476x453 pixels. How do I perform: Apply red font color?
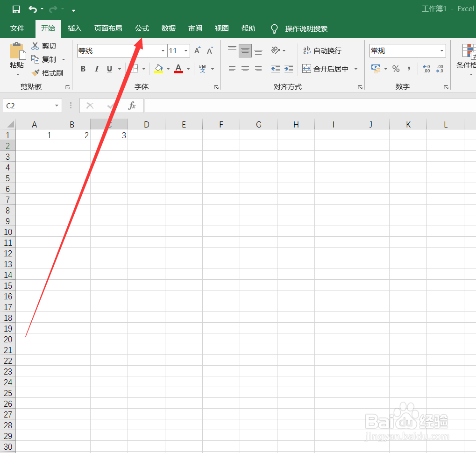pyautogui.click(x=178, y=69)
